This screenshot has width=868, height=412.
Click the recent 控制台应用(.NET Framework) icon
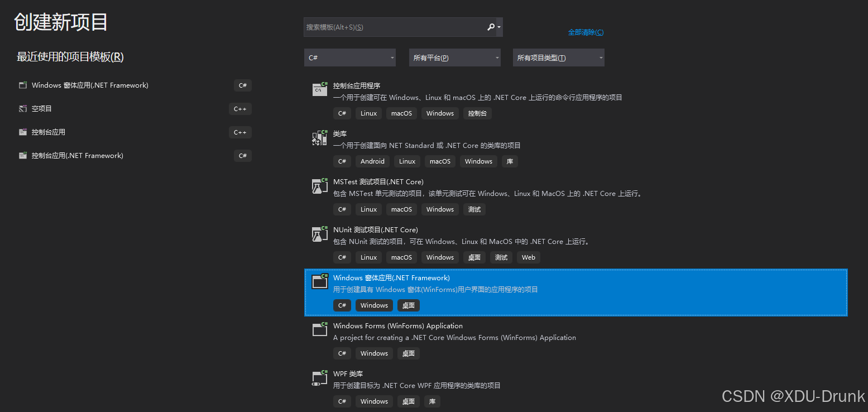(x=23, y=156)
